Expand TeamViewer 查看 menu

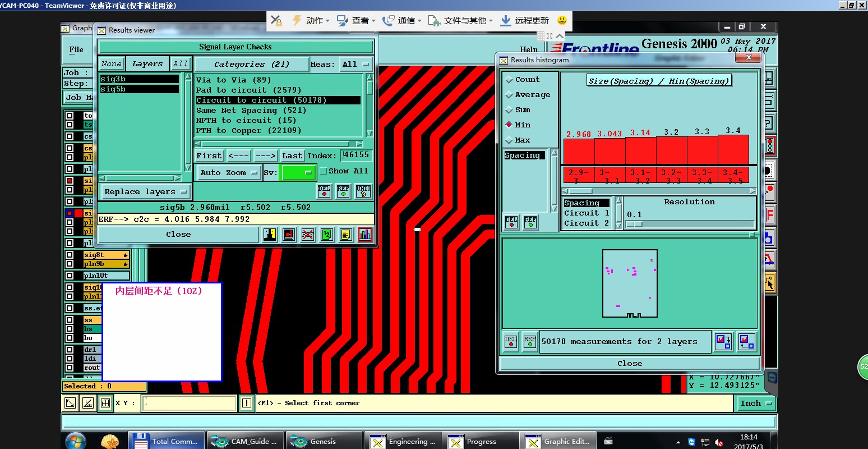tap(363, 20)
